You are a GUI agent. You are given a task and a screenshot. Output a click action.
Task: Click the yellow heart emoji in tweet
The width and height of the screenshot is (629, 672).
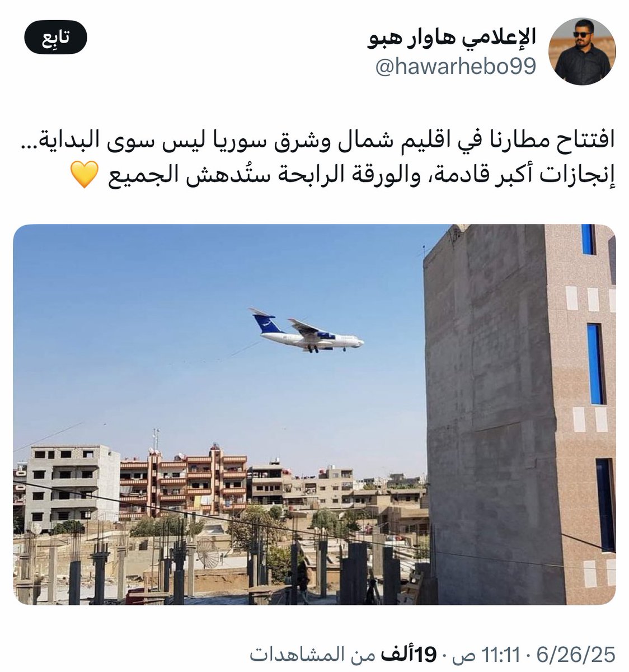click(85, 175)
